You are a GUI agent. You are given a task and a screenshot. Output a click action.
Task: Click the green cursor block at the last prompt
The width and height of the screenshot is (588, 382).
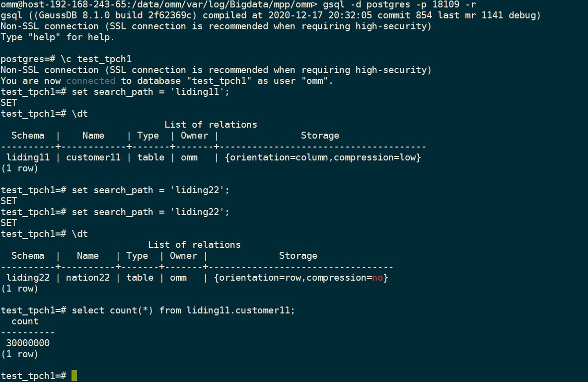[x=74, y=376]
